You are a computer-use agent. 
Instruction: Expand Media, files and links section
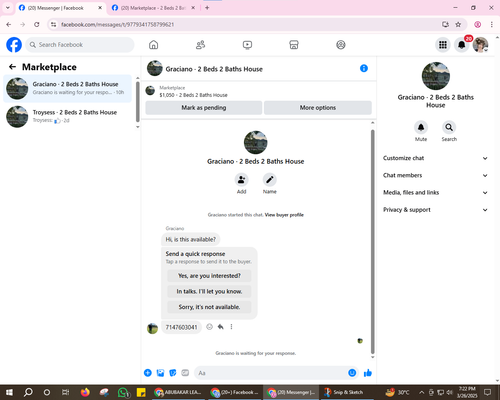click(435, 193)
